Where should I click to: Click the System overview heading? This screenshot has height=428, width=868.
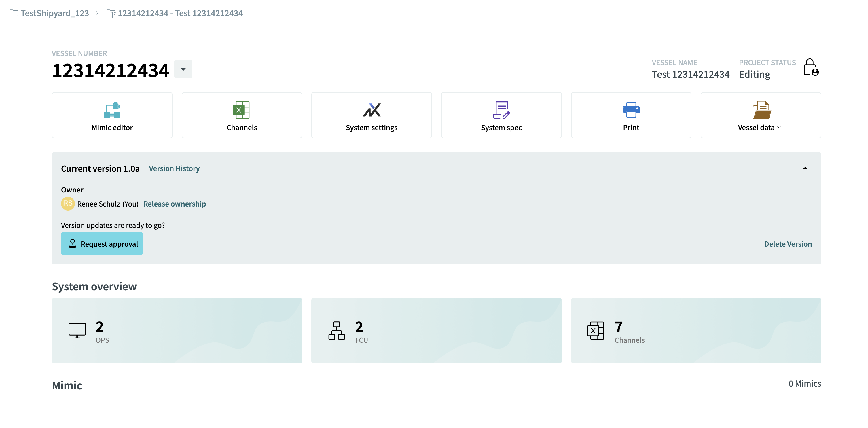click(94, 287)
